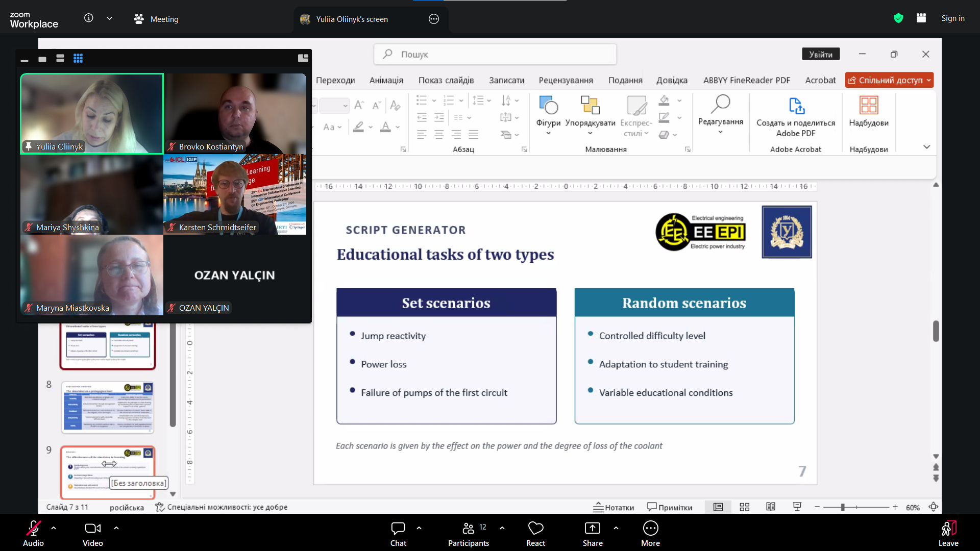Expand Zoom audio options arrow
The height and width of the screenshot is (551, 980).
(x=54, y=529)
